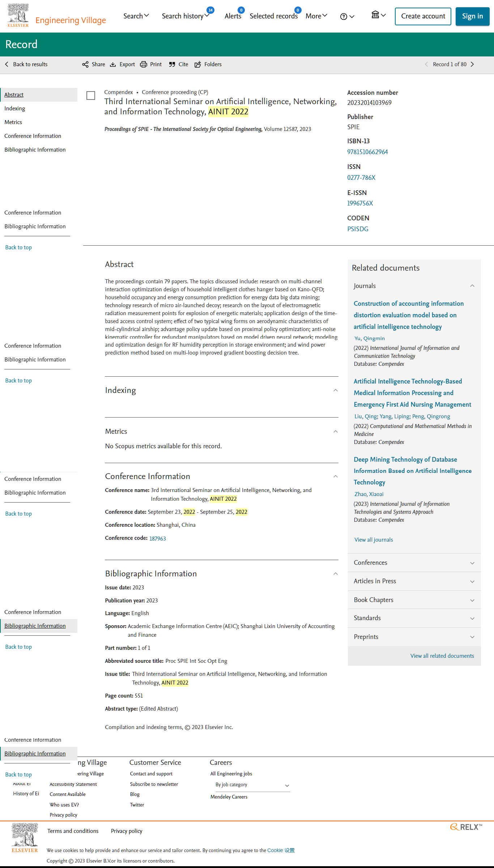Collapse the Journals related documents section
The width and height of the screenshot is (494, 868).
point(472,286)
